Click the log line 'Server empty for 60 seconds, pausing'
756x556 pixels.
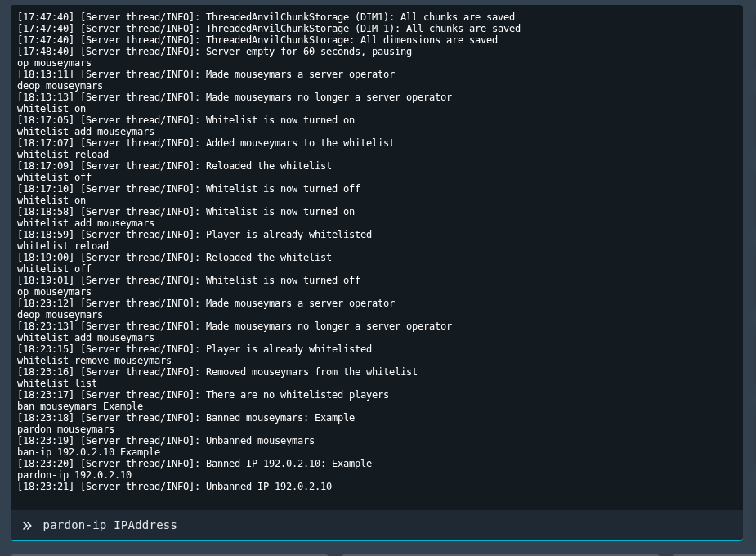click(215, 52)
